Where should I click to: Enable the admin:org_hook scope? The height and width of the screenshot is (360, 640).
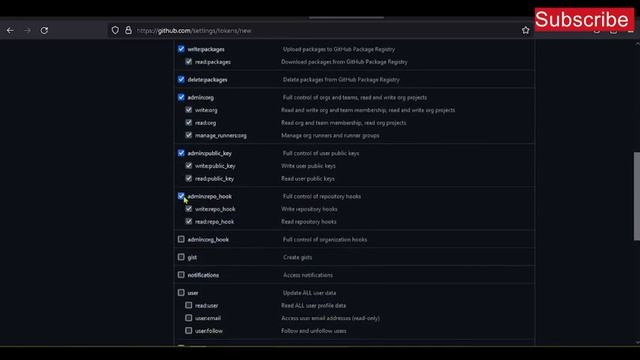[181, 239]
